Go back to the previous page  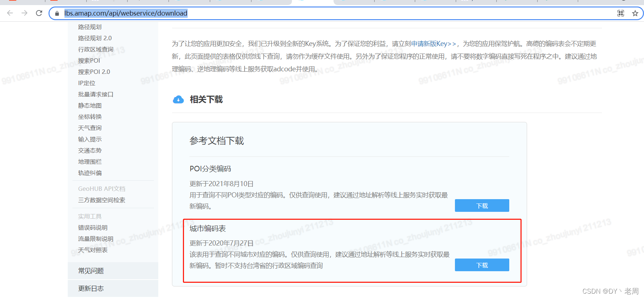10,13
